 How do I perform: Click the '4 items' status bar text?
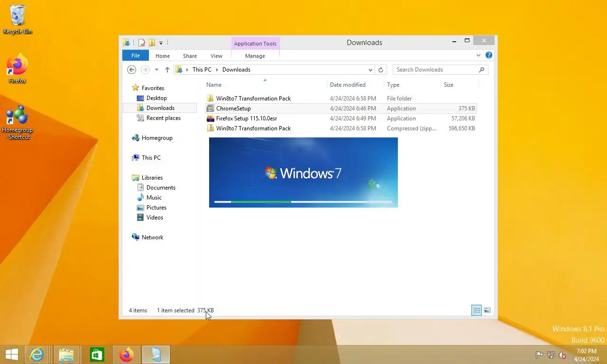tap(138, 310)
